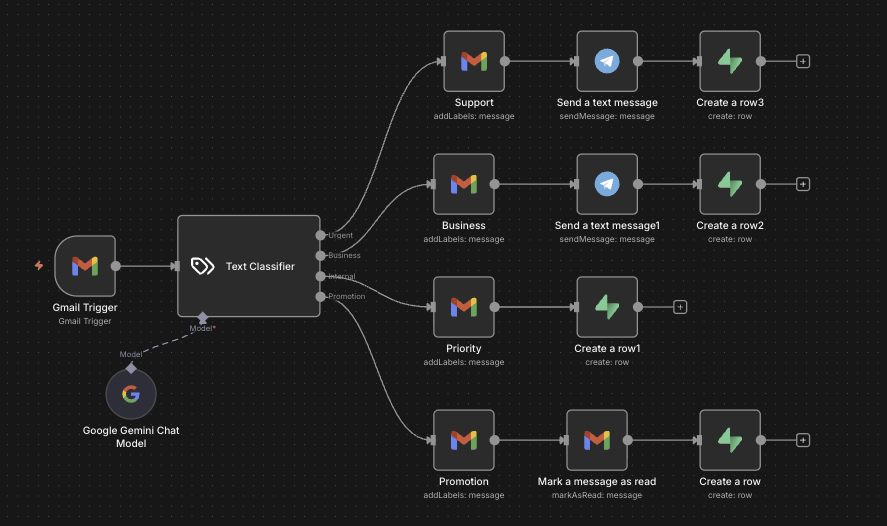This screenshot has height=526, width=887.
Task: Click the Business output connector of Text Classifier
Action: click(x=320, y=256)
